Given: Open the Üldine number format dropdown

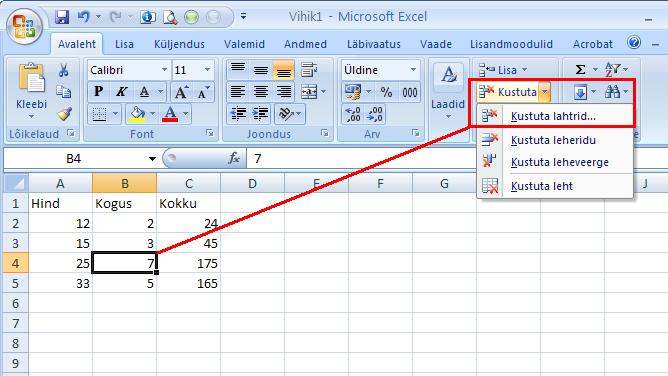Looking at the screenshot, I should coord(413,70).
